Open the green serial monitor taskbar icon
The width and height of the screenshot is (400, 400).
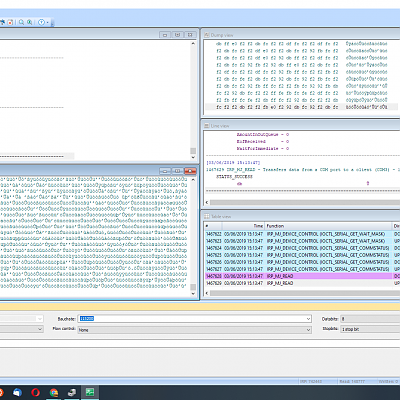90,392
